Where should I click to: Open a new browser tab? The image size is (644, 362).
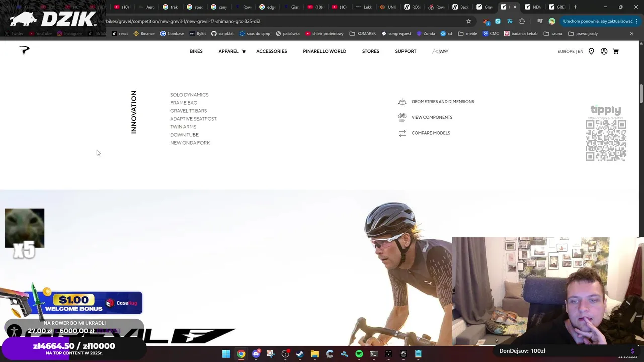pyautogui.click(x=575, y=7)
